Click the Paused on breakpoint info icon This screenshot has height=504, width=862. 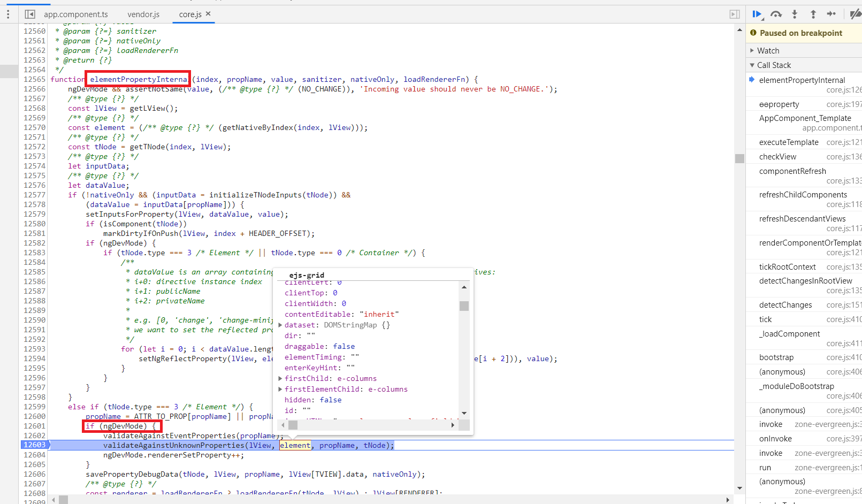pyautogui.click(x=754, y=33)
